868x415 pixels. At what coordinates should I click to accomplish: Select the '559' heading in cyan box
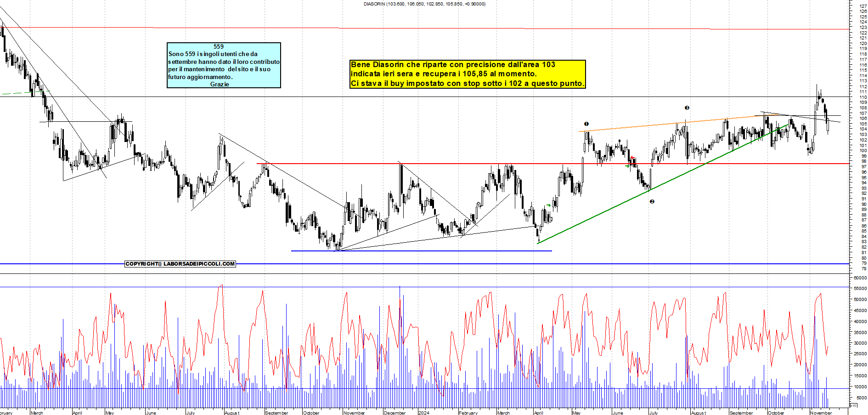click(219, 46)
